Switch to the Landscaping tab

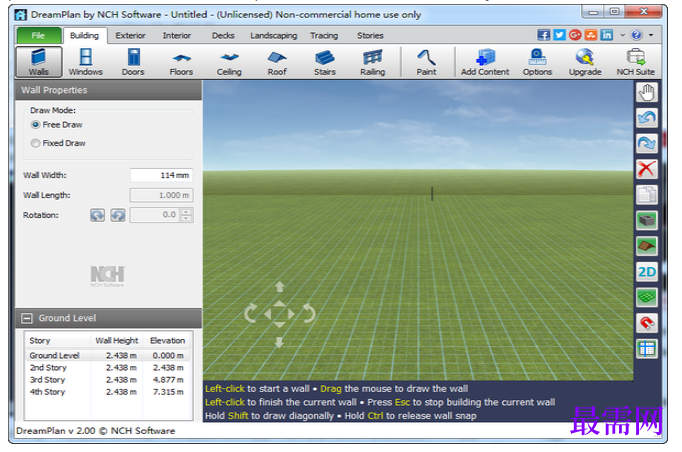click(x=274, y=36)
